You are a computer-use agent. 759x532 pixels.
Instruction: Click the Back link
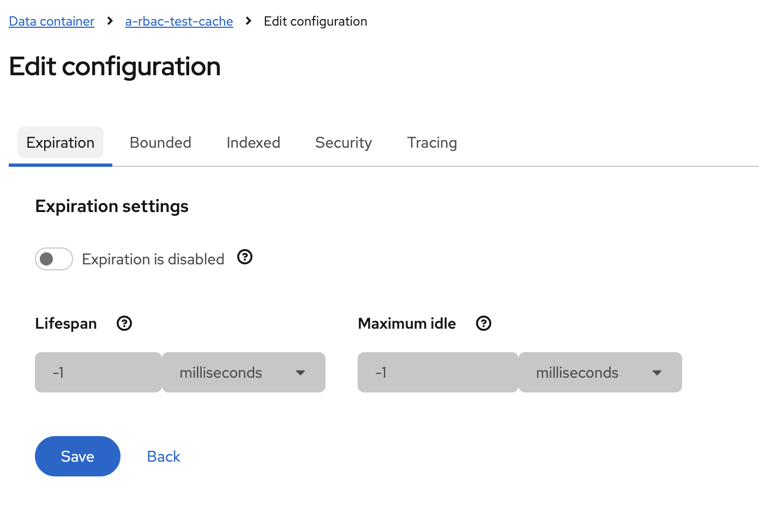click(163, 456)
